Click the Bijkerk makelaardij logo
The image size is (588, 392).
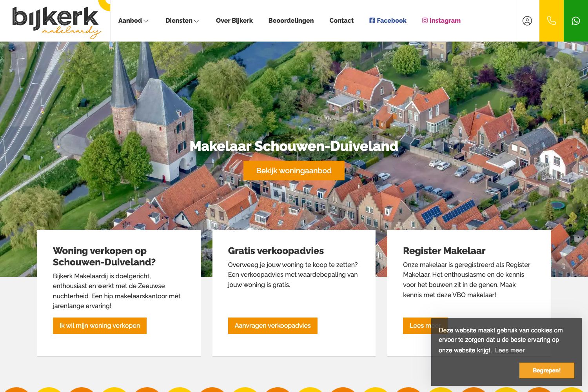pos(57,22)
